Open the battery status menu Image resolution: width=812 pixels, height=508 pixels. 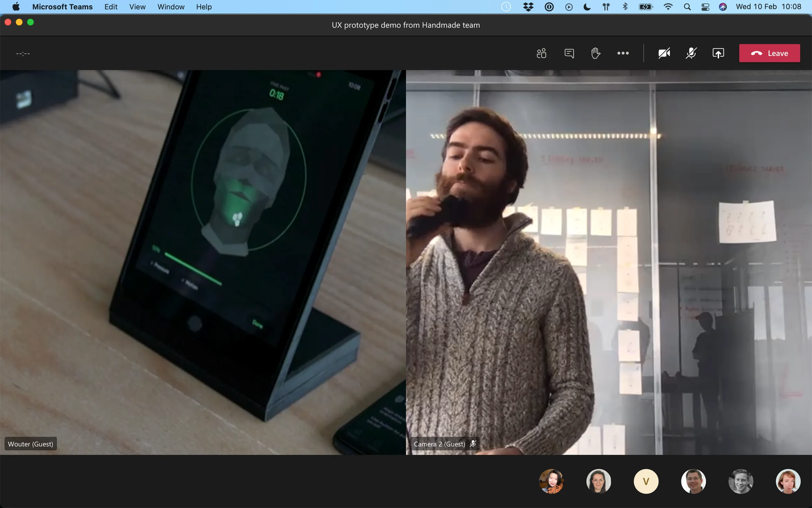pyautogui.click(x=646, y=7)
